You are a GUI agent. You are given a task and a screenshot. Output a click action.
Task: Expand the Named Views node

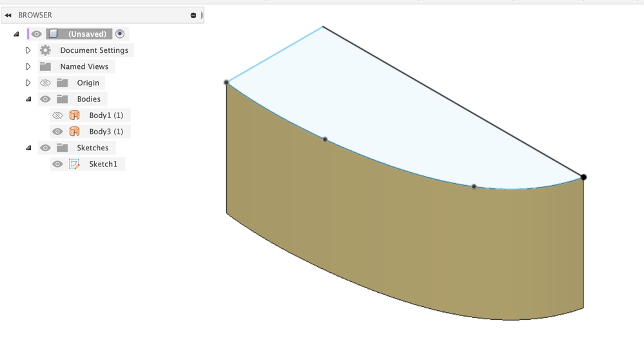[x=28, y=66]
